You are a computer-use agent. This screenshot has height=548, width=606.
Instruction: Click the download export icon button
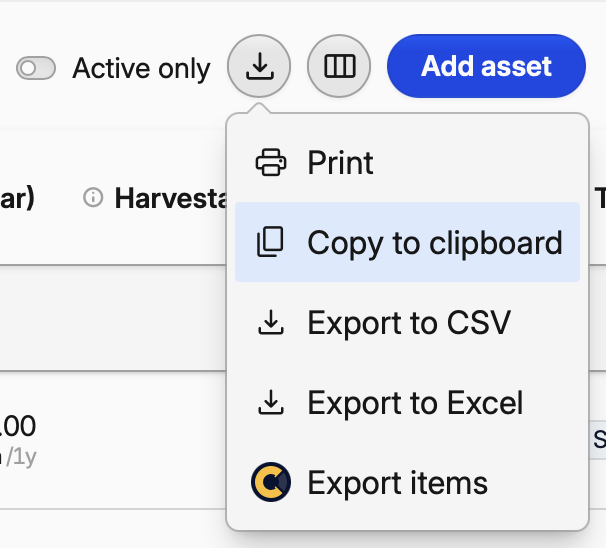(259, 66)
